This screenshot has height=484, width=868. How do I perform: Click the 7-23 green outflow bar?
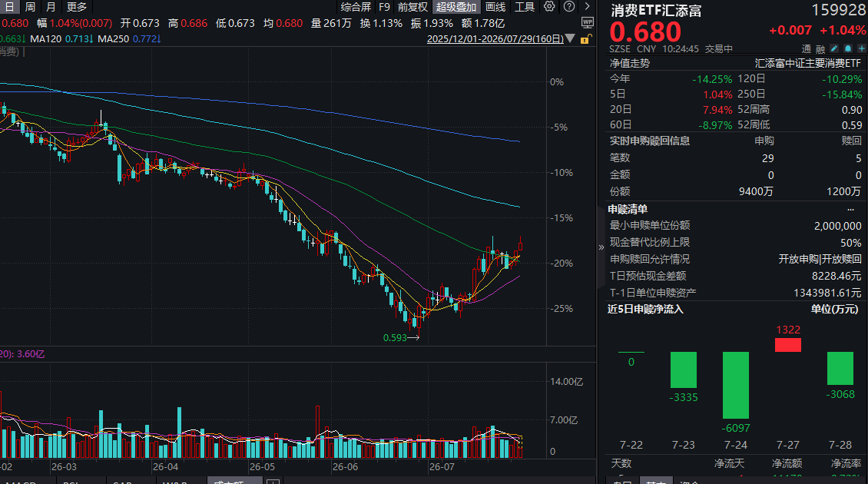point(683,370)
